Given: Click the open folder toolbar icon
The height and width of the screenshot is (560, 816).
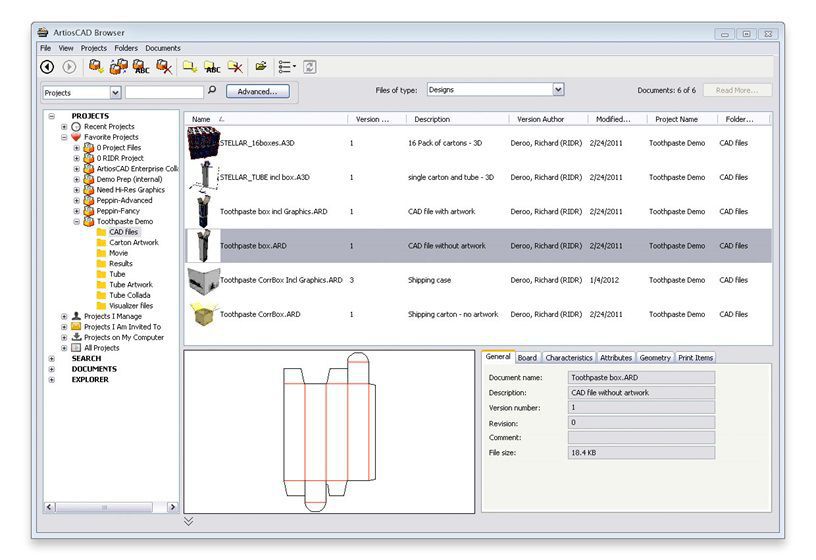Looking at the screenshot, I should tap(261, 66).
